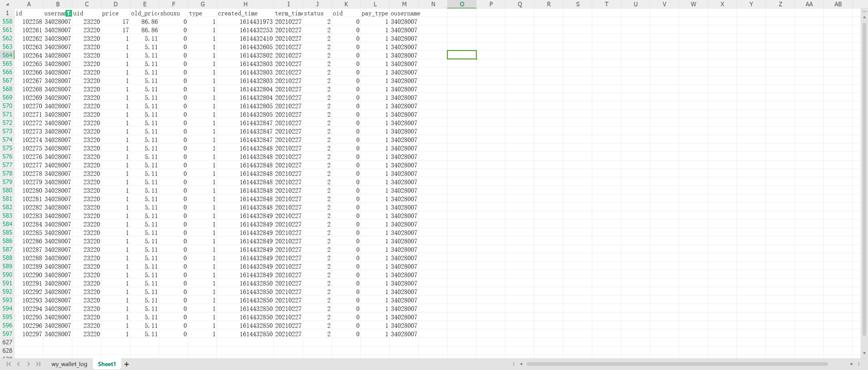Select the cell with id 102297

coord(29,334)
